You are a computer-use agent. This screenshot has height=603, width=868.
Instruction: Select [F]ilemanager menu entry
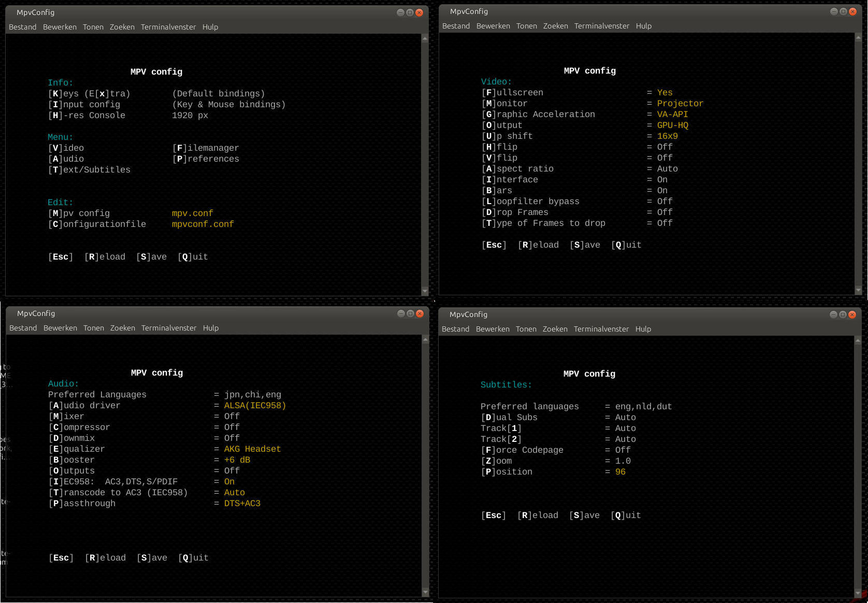[x=206, y=148]
